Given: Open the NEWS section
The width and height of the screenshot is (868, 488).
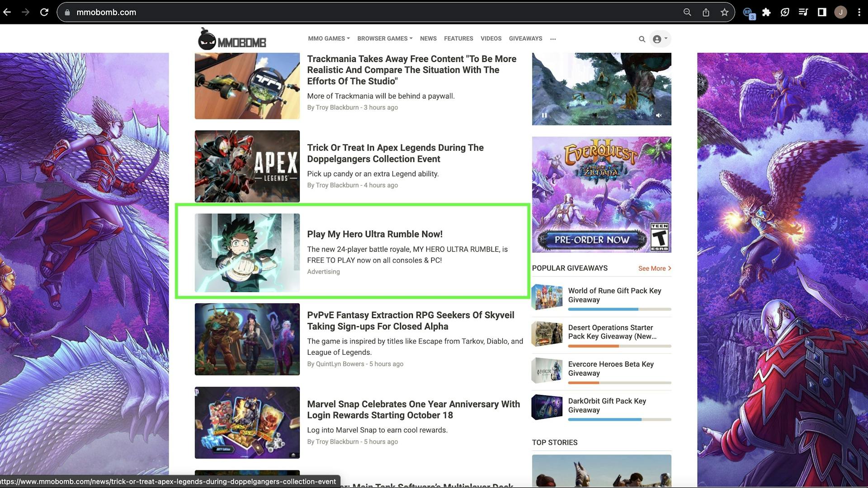Looking at the screenshot, I should pos(428,39).
